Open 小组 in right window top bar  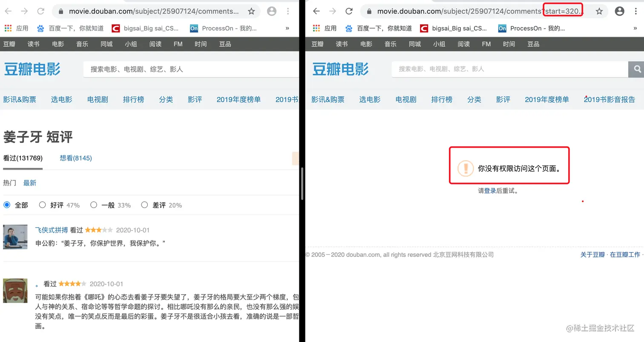pyautogui.click(x=439, y=44)
